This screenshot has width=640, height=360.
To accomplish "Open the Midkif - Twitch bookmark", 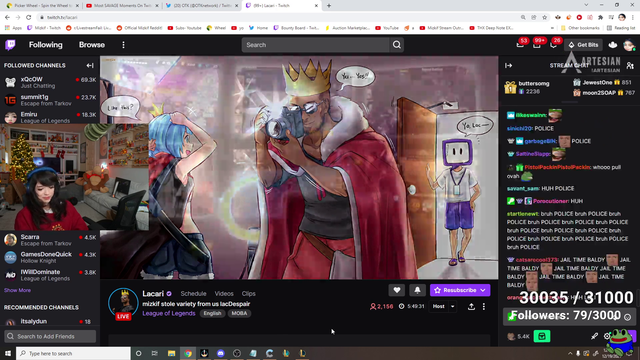I will click(x=44, y=28).
